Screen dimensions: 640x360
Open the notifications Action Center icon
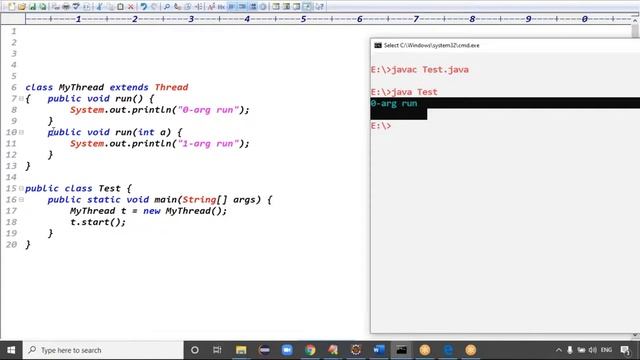[x=625, y=350]
